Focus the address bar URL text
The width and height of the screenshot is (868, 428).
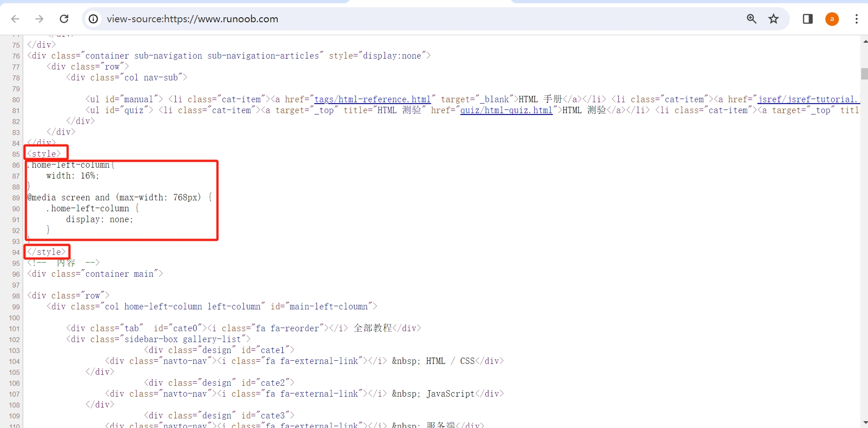[192, 19]
